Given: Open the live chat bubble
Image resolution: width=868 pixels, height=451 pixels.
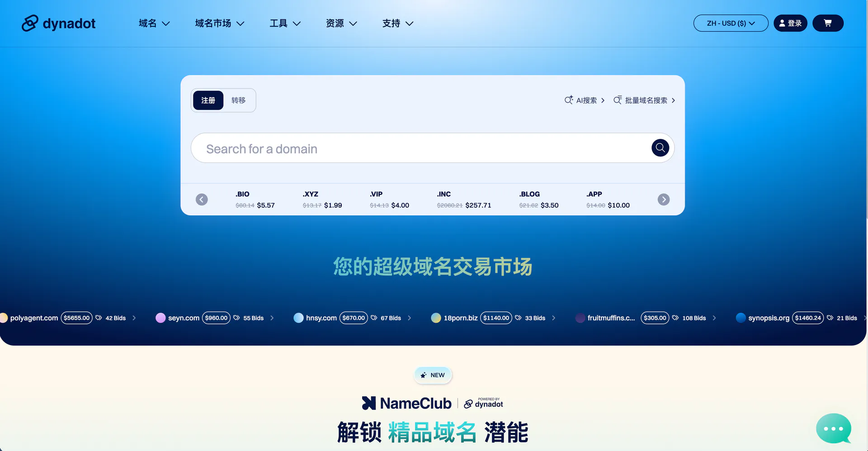Looking at the screenshot, I should (x=833, y=428).
